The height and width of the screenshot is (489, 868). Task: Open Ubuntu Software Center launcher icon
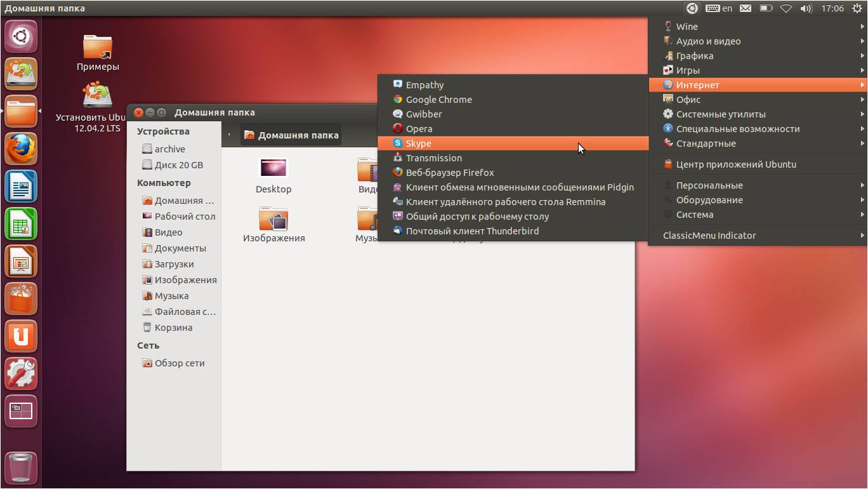[x=21, y=299]
